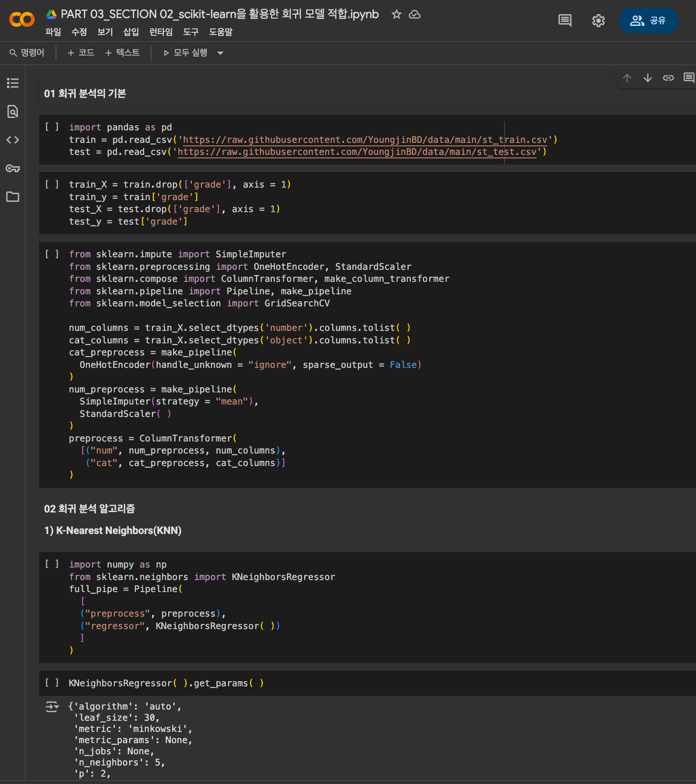This screenshot has height=784, width=696.
Task: Copy the cell link icon
Action: click(668, 78)
